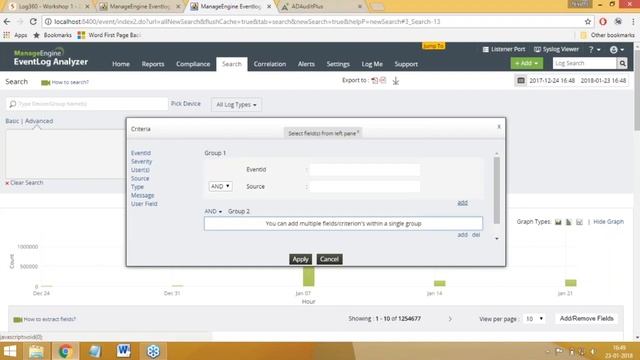
Task: Click del link for Group 2
Action: (476, 235)
